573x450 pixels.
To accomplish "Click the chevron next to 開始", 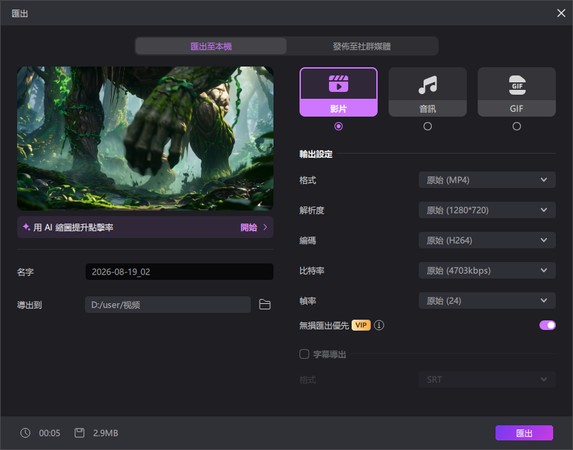I will point(265,227).
